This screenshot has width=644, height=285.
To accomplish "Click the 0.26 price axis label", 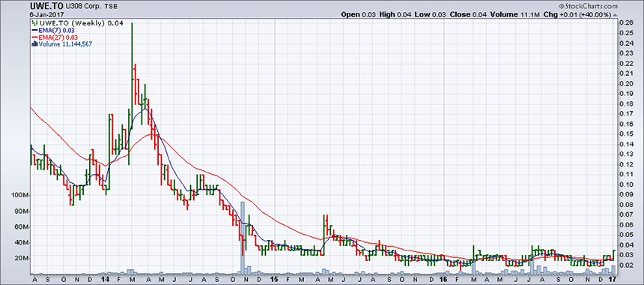I will tap(626, 23).
